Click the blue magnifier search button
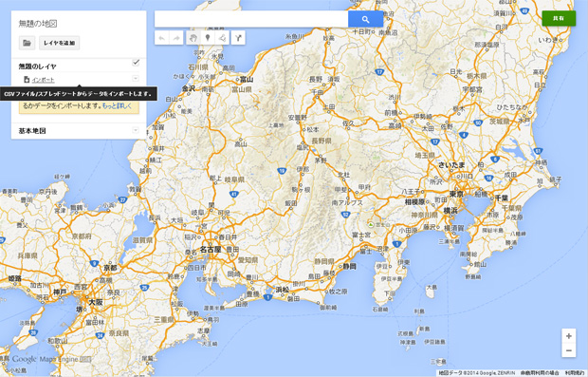This screenshot has width=588, height=377. click(366, 19)
